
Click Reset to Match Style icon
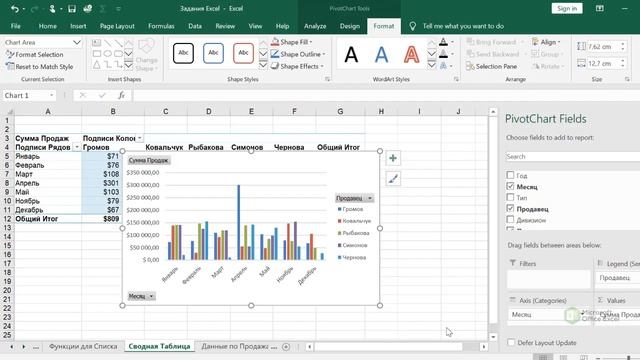pos(10,66)
